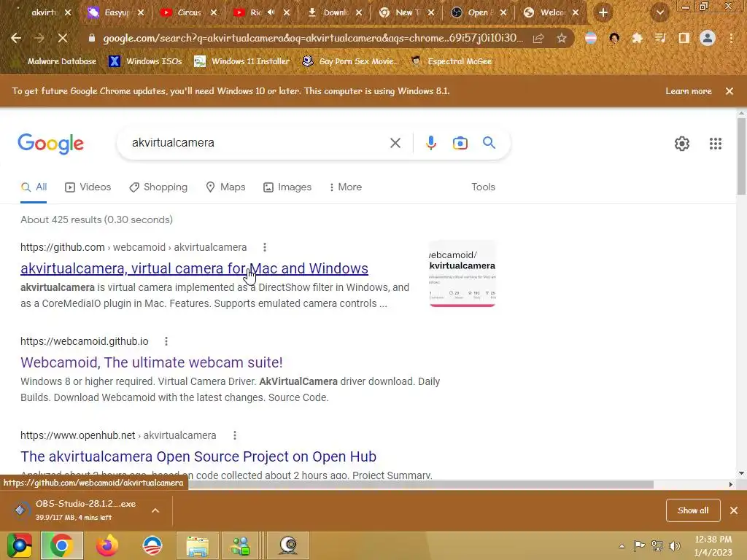Open the network icon in the system tray
This screenshot has width=747, height=560.
[x=657, y=545]
